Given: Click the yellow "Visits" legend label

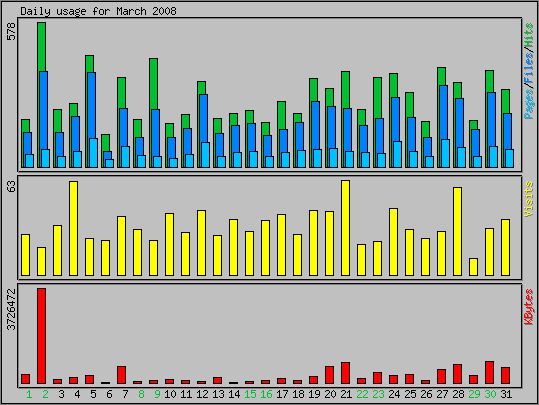Looking at the screenshot, I should pos(529,199).
